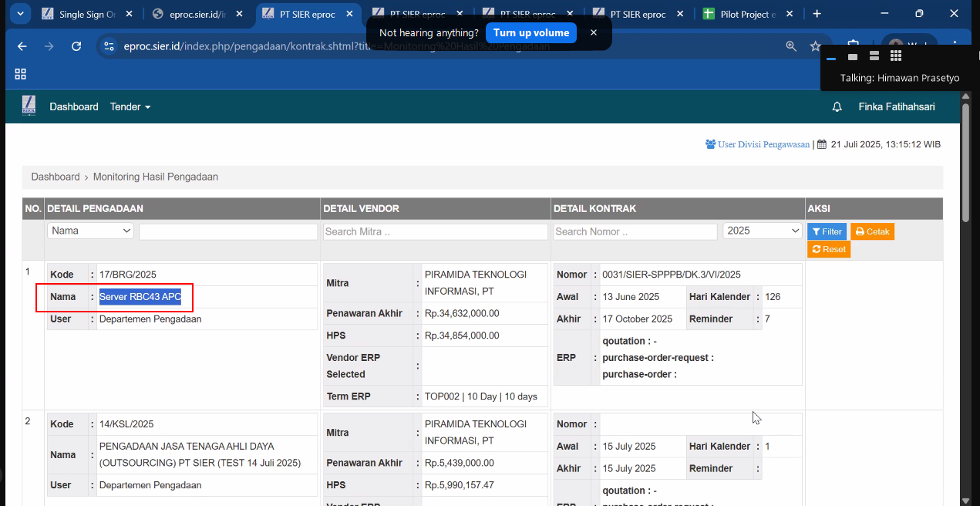This screenshot has height=506, width=980.
Task: Click the notification bell icon
Action: [x=837, y=107]
